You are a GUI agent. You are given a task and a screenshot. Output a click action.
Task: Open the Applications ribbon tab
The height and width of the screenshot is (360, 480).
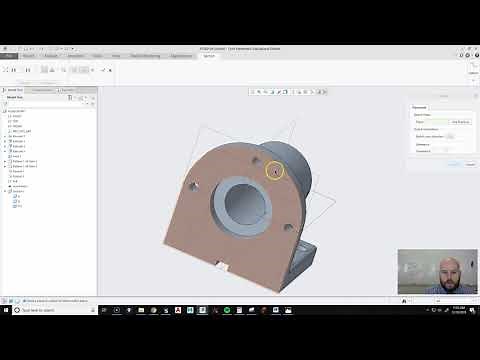[x=181, y=56]
